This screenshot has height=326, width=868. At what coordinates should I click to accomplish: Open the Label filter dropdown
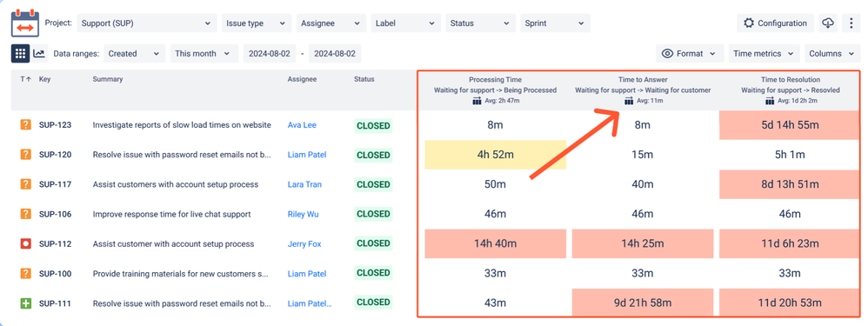tap(406, 23)
